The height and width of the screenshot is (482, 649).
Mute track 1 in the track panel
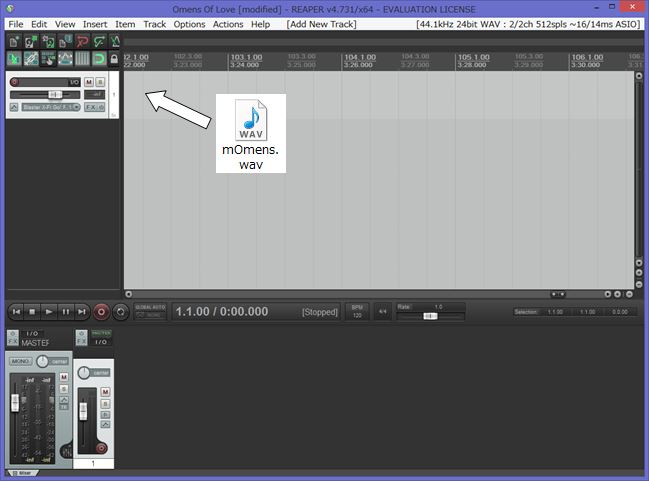88,81
